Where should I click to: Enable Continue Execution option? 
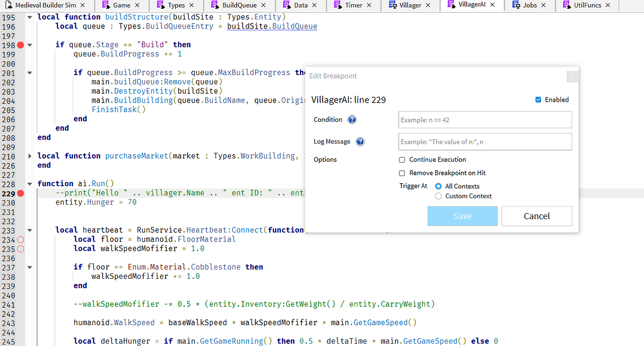click(402, 159)
